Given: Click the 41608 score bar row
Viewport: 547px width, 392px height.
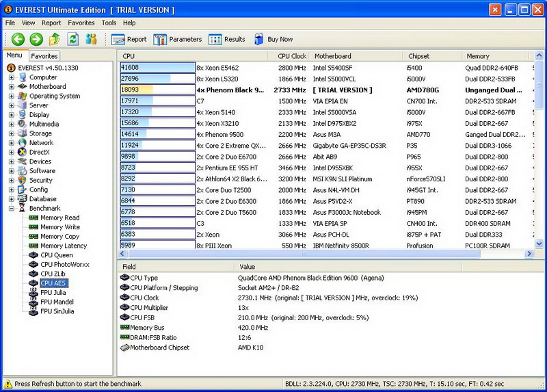Looking at the screenshot, I should coord(158,68).
